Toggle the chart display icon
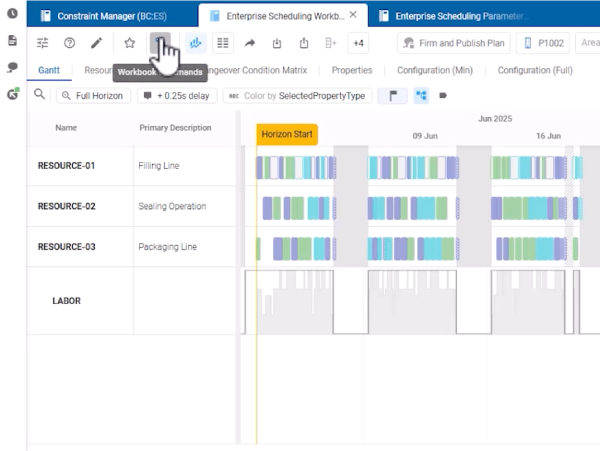The width and height of the screenshot is (600, 451). 196,43
